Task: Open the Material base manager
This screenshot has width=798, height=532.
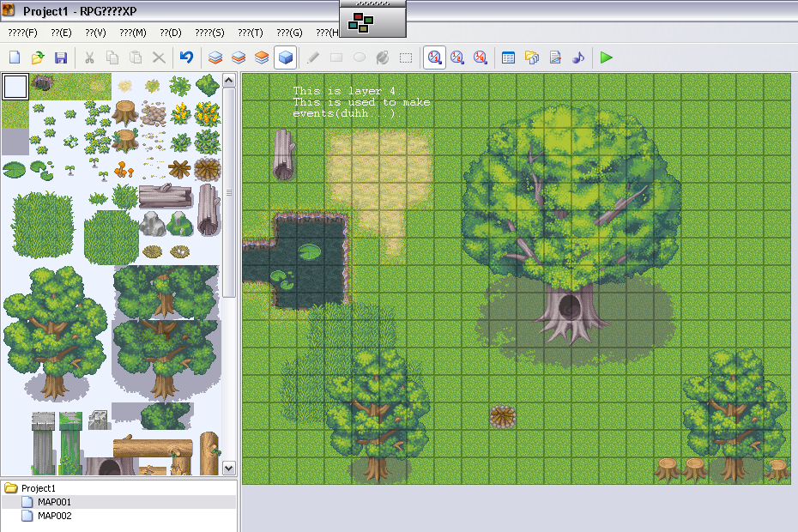Action: 531,57
